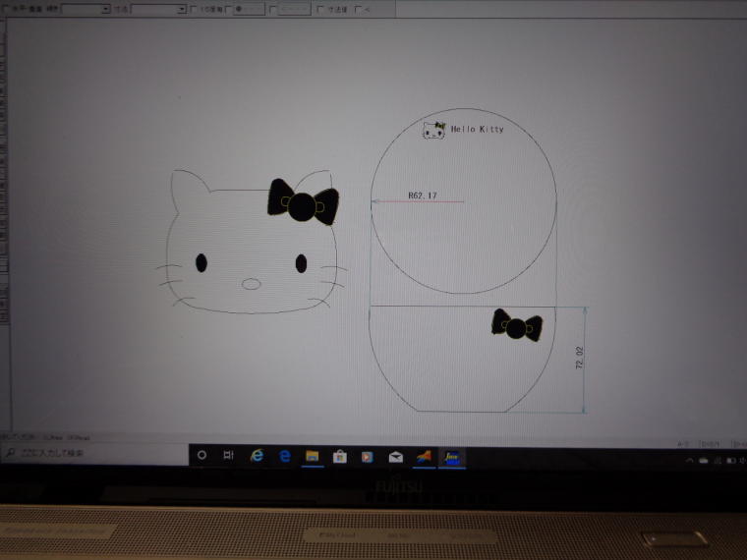
Task: Open Task View on the taskbar
Action: coord(229,455)
